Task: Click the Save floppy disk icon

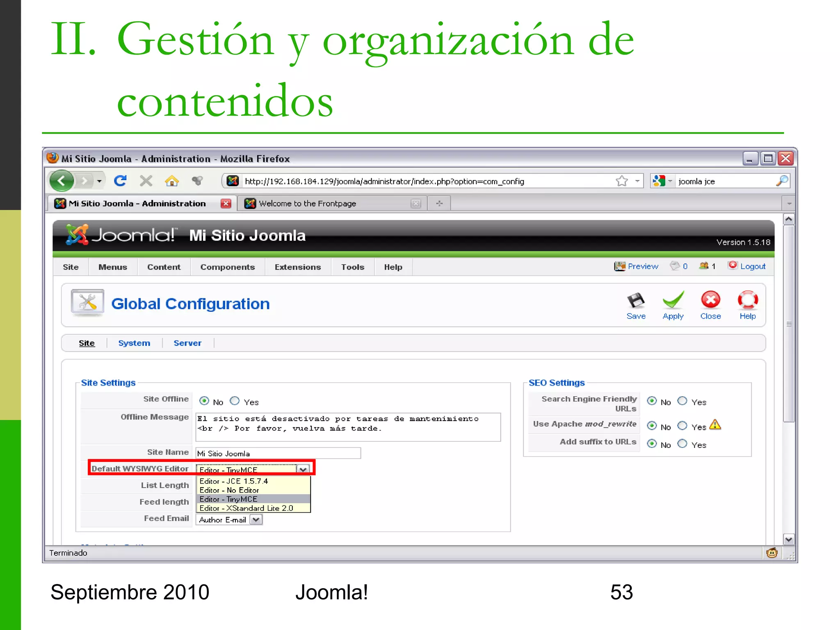Action: [636, 301]
